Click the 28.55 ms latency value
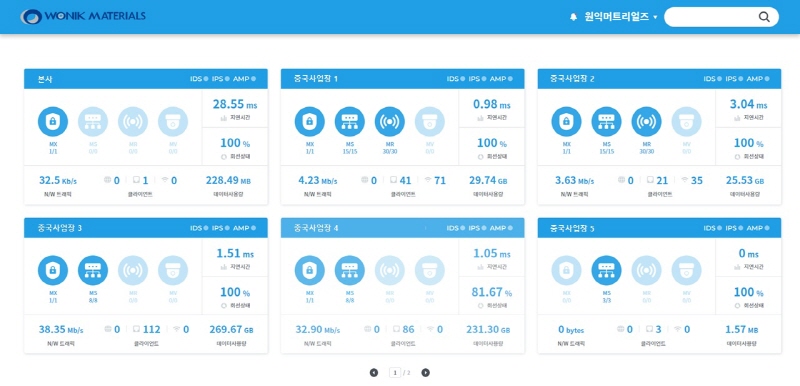 point(235,105)
